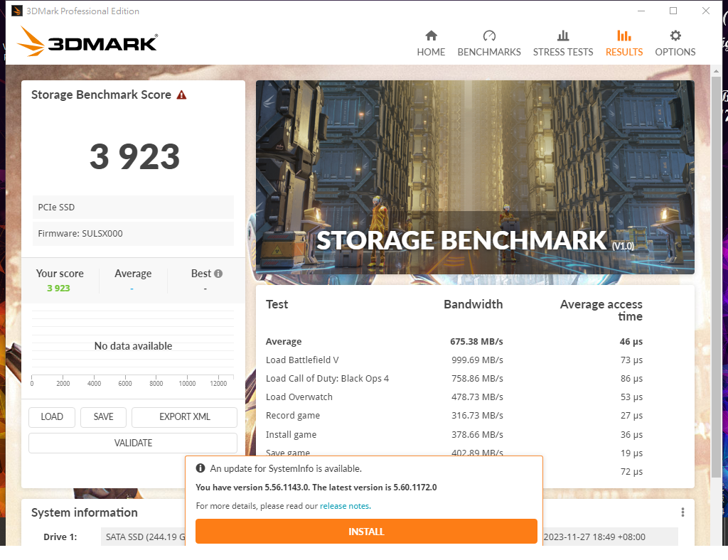Click the Best score info icon
Image resolution: width=728 pixels, height=560 pixels.
(x=218, y=274)
